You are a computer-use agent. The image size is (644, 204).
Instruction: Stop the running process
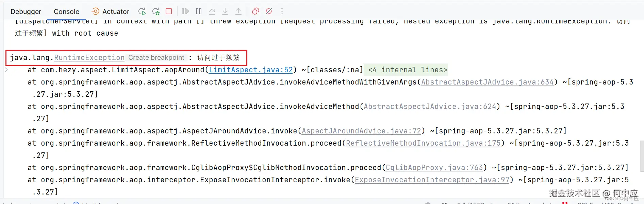point(169,11)
